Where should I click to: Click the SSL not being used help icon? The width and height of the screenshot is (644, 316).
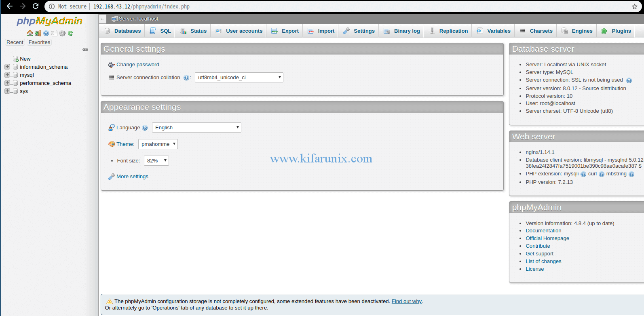(629, 80)
